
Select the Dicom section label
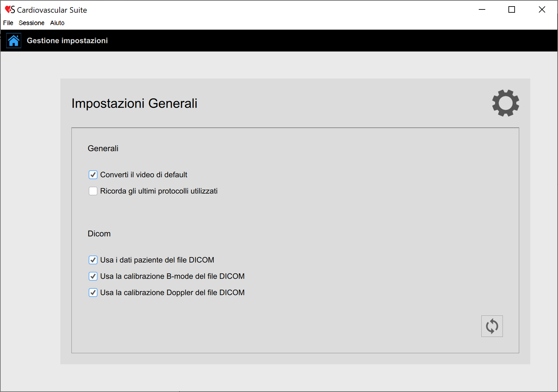(x=99, y=234)
